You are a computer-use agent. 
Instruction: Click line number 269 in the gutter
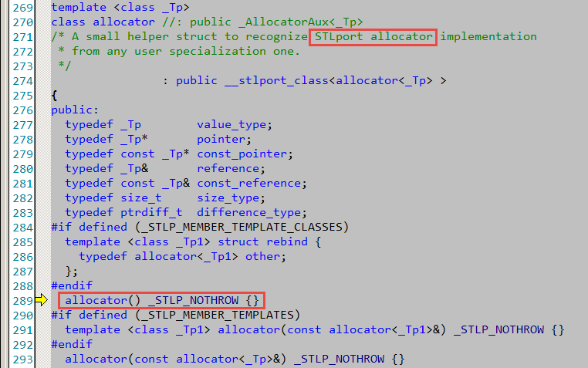click(x=23, y=8)
